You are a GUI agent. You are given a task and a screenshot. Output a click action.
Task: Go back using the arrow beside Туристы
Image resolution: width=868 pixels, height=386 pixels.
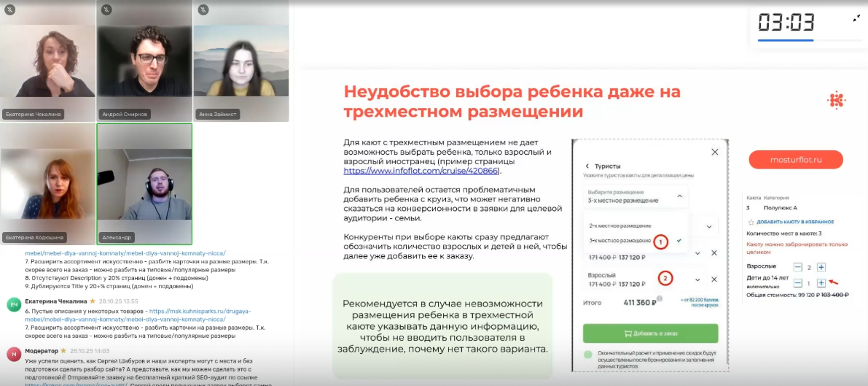[x=587, y=166]
